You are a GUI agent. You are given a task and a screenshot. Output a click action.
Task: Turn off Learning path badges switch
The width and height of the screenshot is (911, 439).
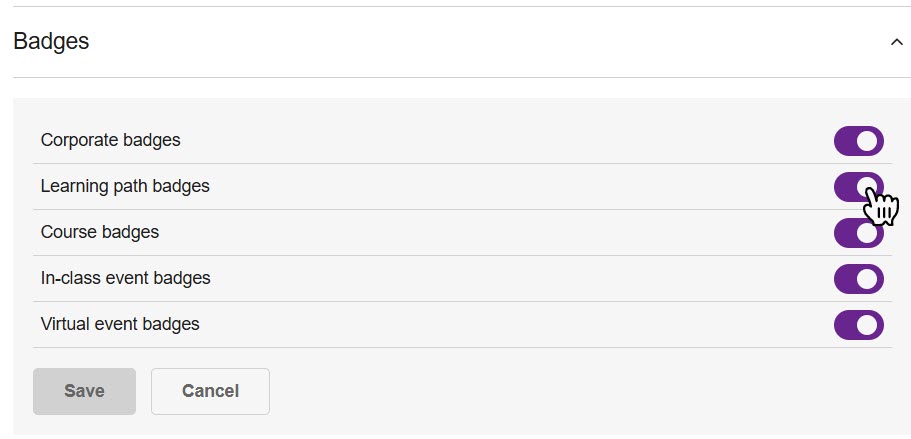point(858,187)
